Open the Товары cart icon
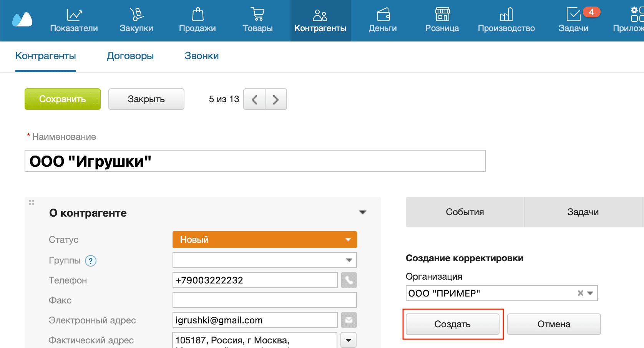The image size is (644, 348). point(257,20)
